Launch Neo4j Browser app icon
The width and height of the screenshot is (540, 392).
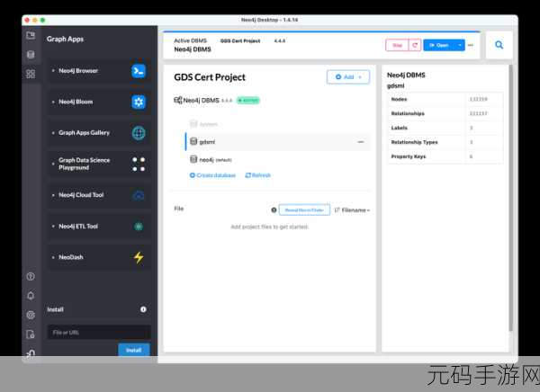click(139, 71)
